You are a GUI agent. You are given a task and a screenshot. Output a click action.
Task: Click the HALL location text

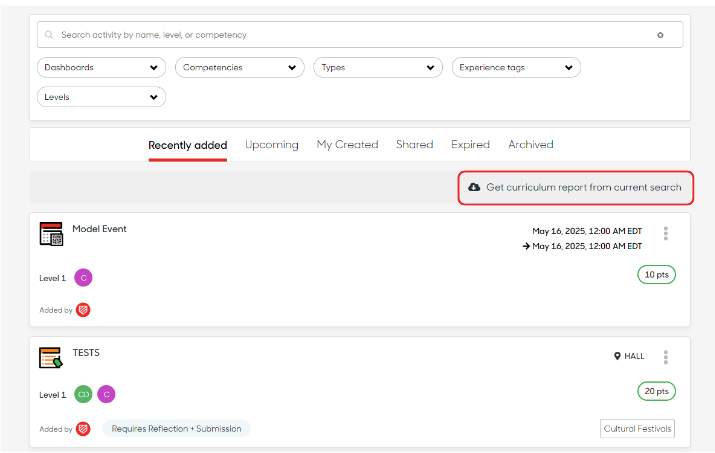tap(634, 356)
